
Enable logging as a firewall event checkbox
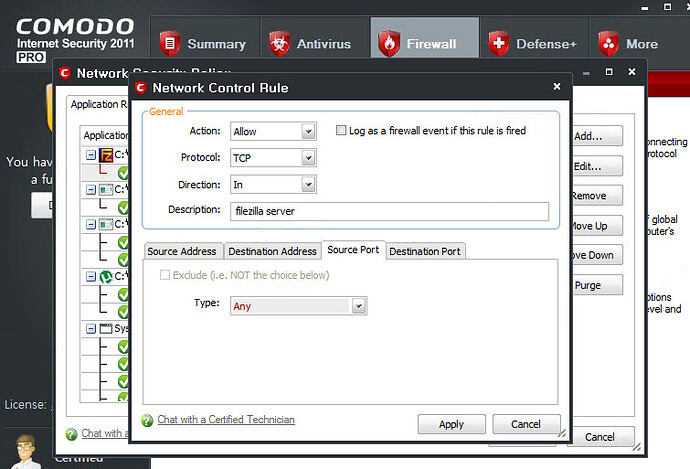click(341, 130)
